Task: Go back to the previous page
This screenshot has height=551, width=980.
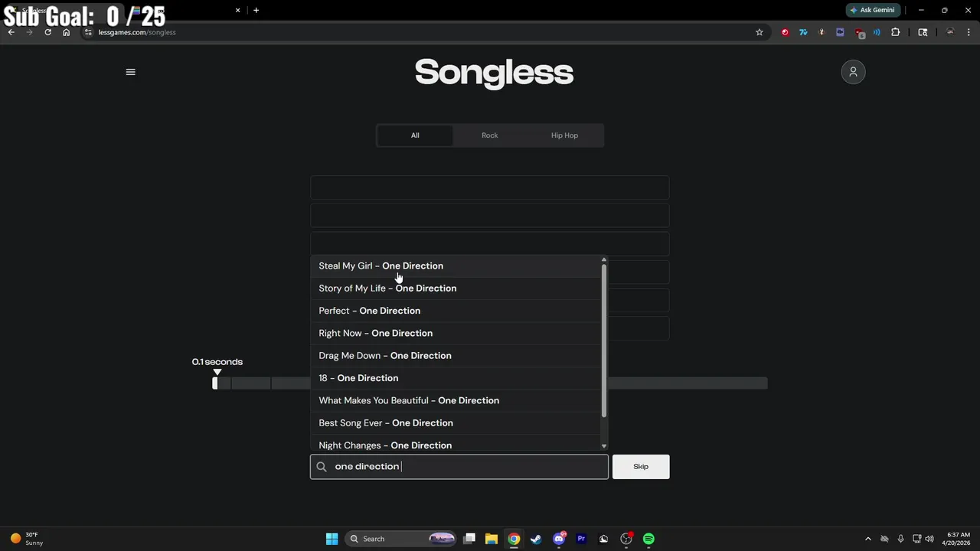Action: coord(11,32)
